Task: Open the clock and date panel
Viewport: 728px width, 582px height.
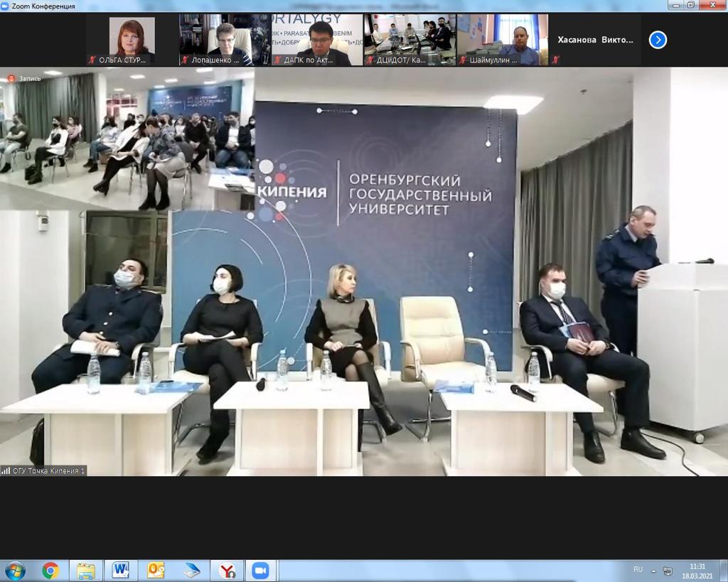Action: point(692,571)
